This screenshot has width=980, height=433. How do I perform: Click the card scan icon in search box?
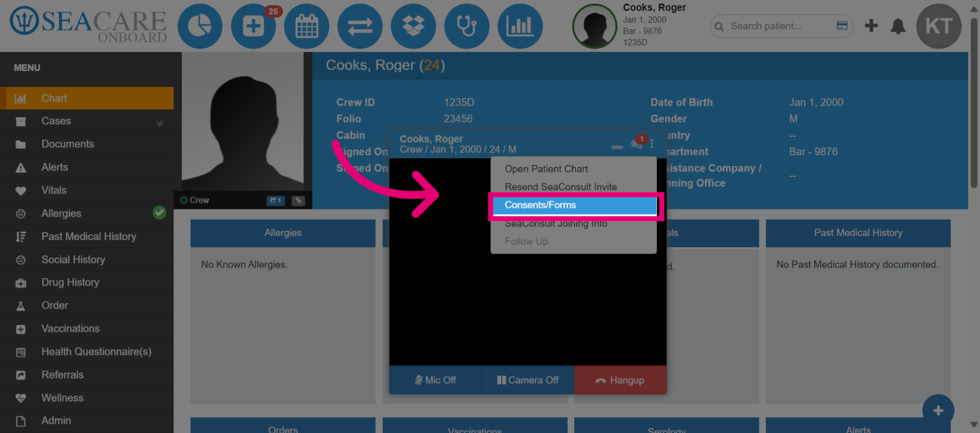click(842, 26)
